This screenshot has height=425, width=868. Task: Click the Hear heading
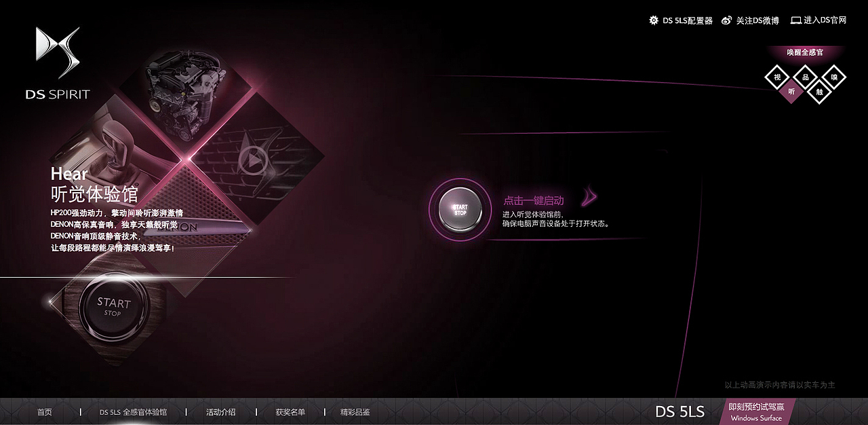[x=69, y=174]
